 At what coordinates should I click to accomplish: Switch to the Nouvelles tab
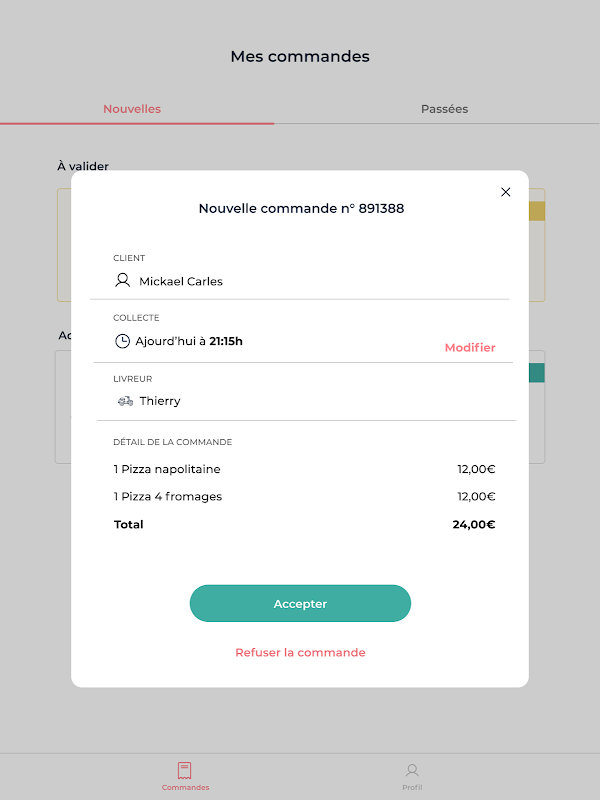point(132,109)
